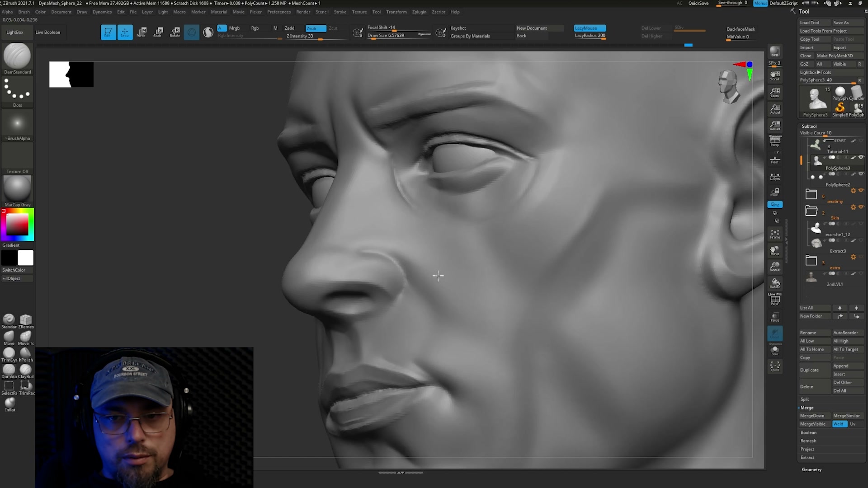Collapse the Merge section
The width and height of the screenshot is (868, 488).
(x=807, y=408)
